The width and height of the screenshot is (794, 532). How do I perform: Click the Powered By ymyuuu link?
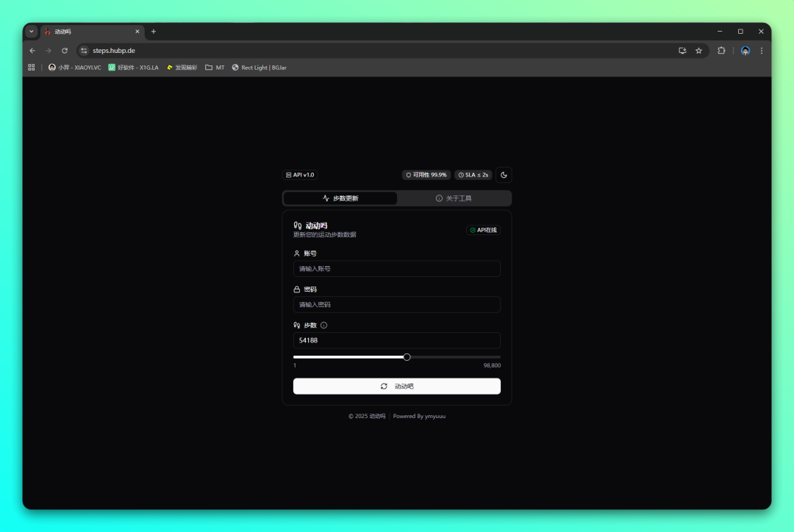click(x=419, y=417)
